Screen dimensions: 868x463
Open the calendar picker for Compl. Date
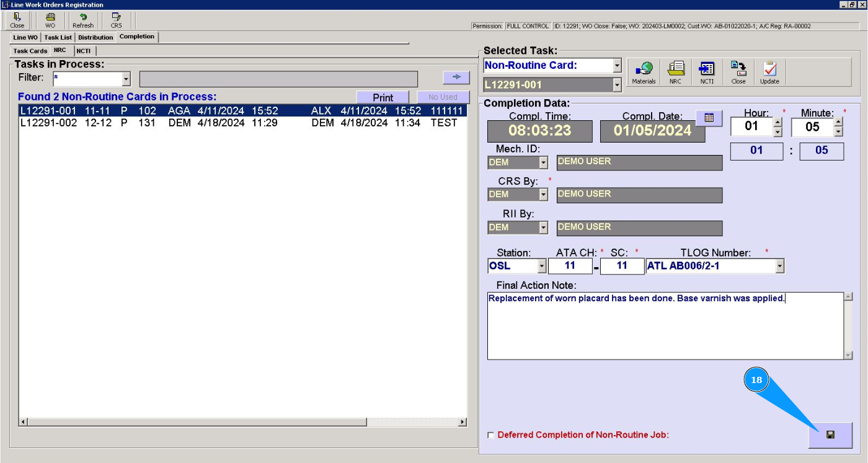click(709, 117)
